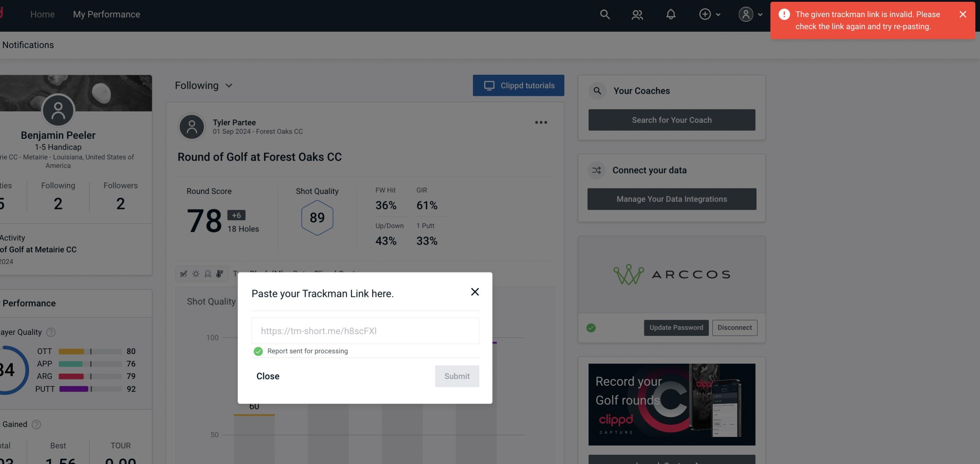Expand the Tyler Partee post options menu
Viewport: 980px width, 464px height.
pyautogui.click(x=541, y=122)
